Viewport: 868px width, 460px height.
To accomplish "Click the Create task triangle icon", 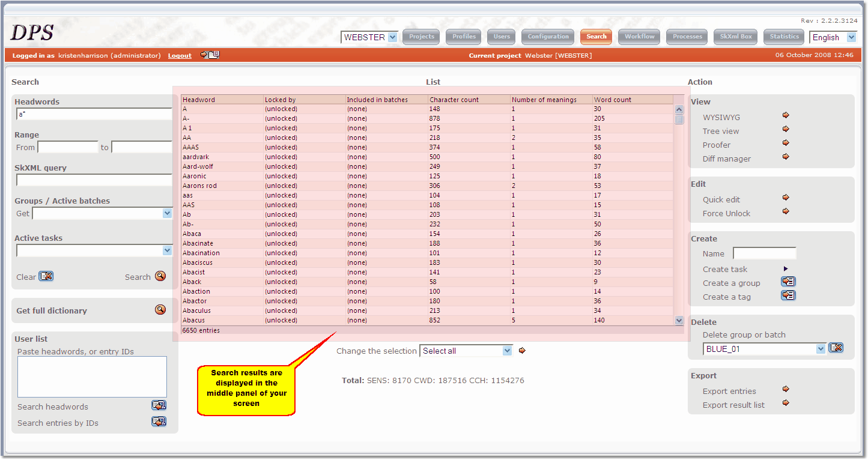I will click(x=786, y=269).
